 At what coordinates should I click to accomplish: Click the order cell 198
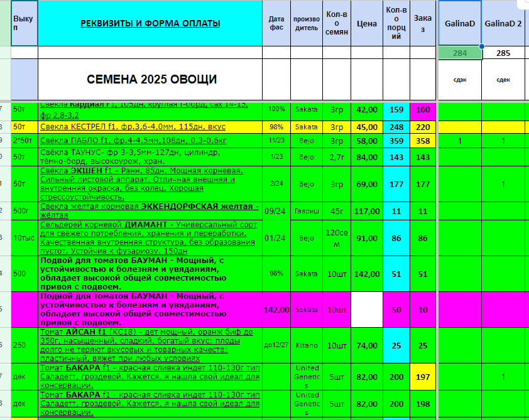(x=423, y=404)
